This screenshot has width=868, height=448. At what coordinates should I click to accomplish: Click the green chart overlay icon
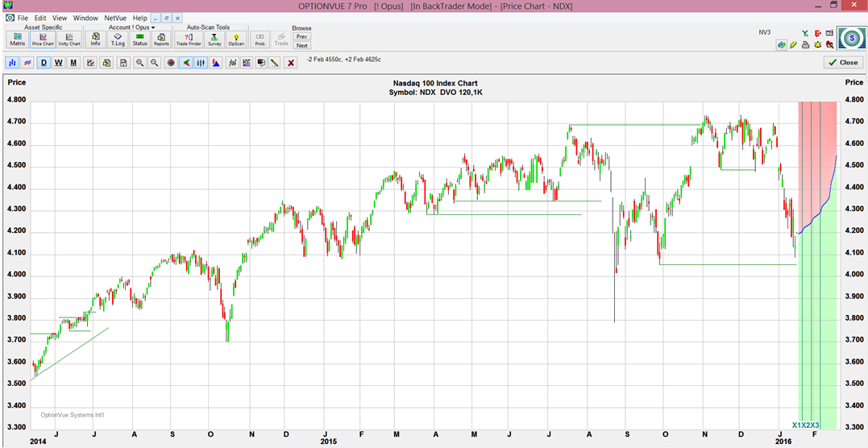click(x=233, y=63)
